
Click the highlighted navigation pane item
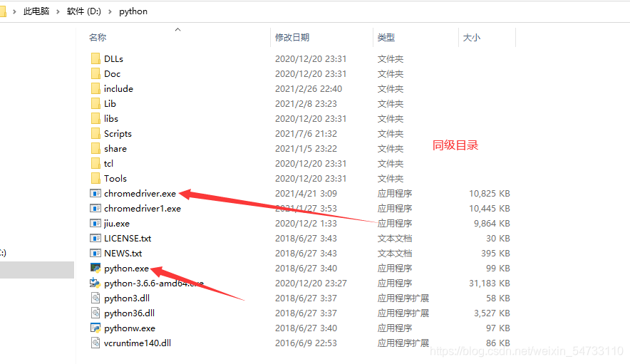(37, 269)
